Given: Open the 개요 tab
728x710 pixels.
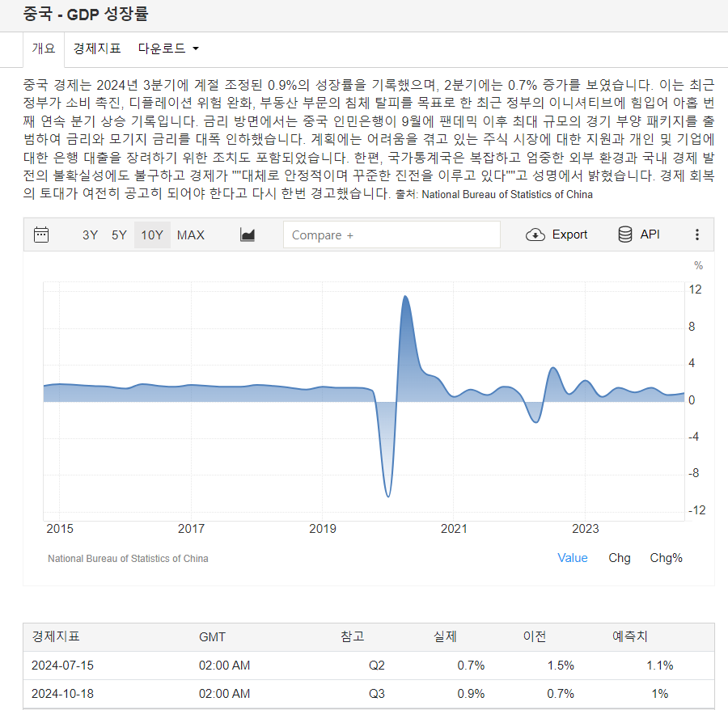Looking at the screenshot, I should click(43, 49).
